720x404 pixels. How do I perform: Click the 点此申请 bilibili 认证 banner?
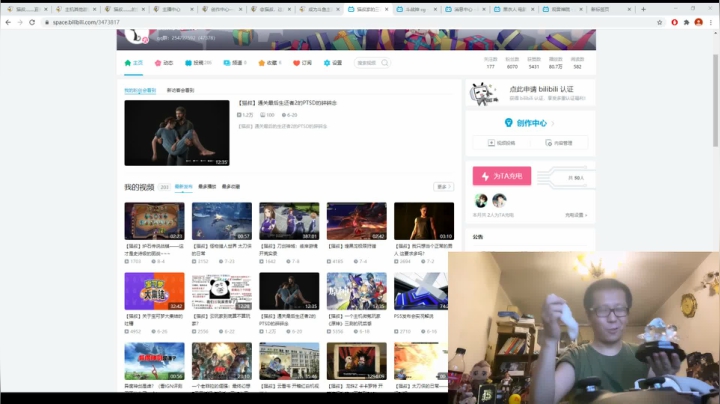click(530, 92)
